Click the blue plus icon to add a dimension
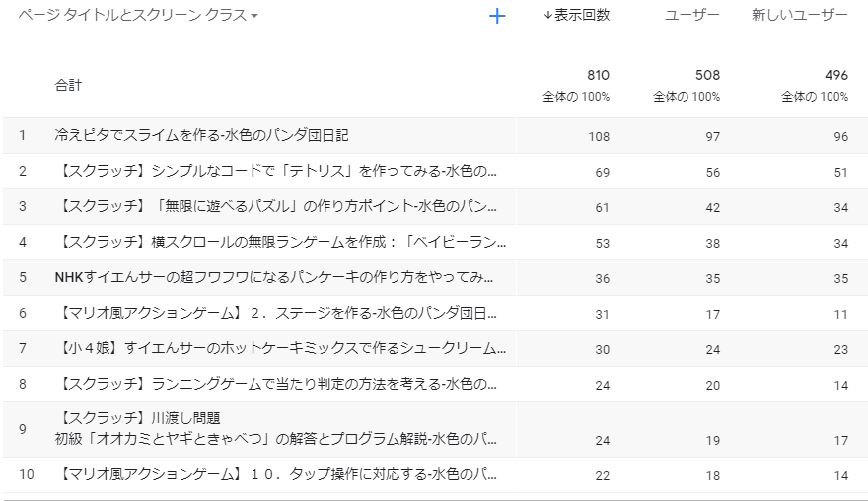Image resolution: width=868 pixels, height=501 pixels. pos(497,16)
